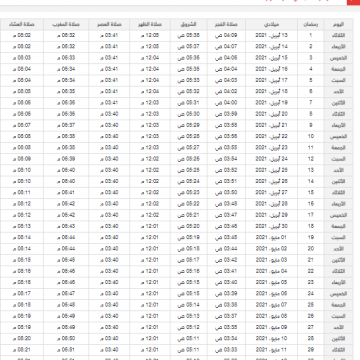Click Ramadan day number 15 cell
360x360 pixels.
click(311, 193)
